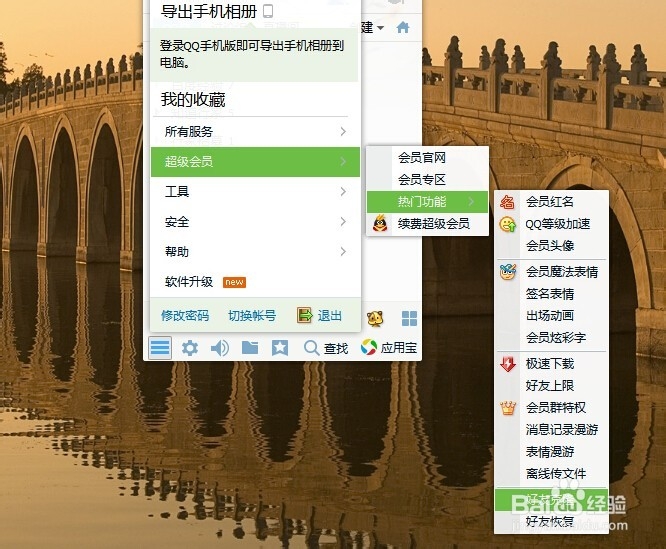Image resolution: width=666 pixels, height=549 pixels.
Task: Click the penguin icon beside 续费超级会员
Action: (380, 223)
